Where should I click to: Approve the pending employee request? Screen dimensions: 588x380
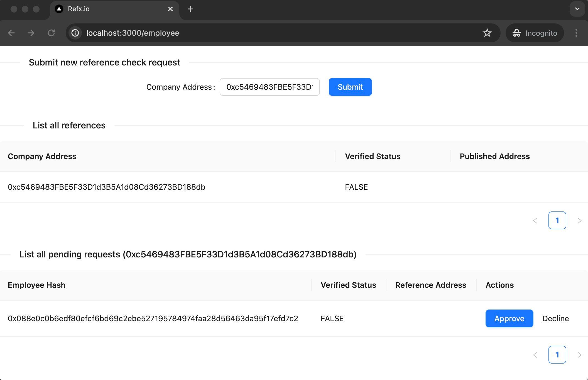[x=509, y=318]
